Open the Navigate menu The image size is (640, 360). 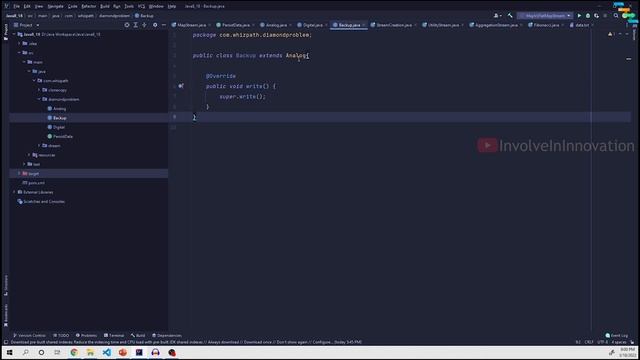[56, 6]
